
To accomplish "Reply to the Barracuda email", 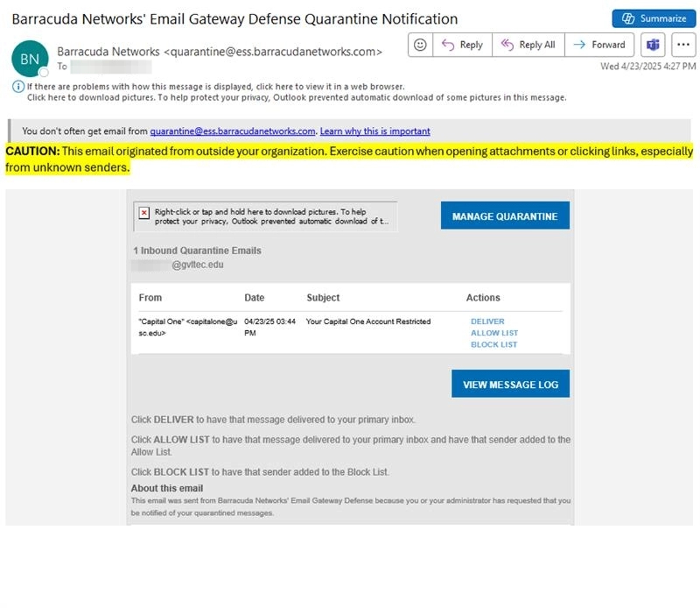I will coord(462,44).
